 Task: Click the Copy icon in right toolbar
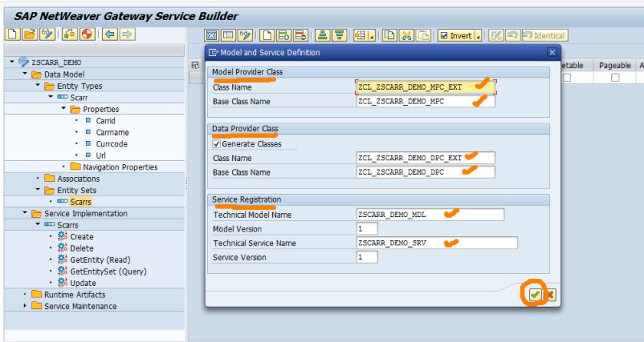[x=389, y=36]
